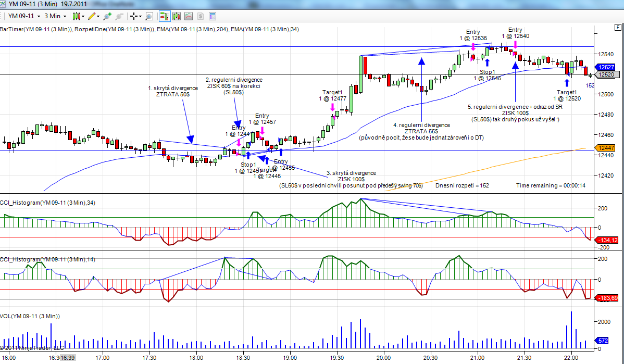Click the zoom out magnifier icon

(x=119, y=16)
